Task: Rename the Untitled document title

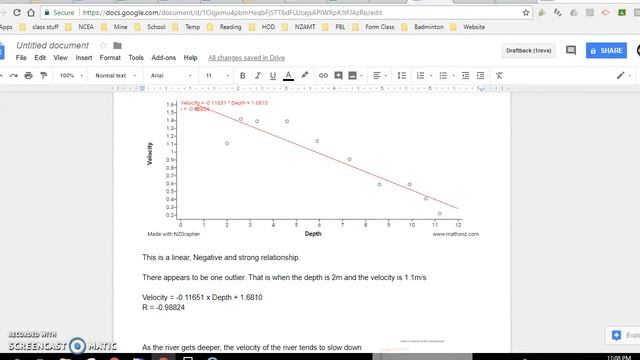Action: click(52, 45)
